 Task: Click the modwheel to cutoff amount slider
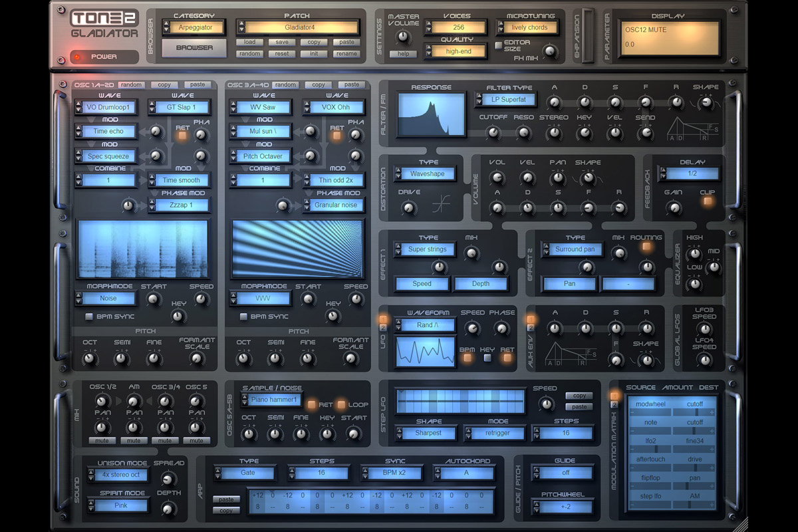tap(671, 412)
